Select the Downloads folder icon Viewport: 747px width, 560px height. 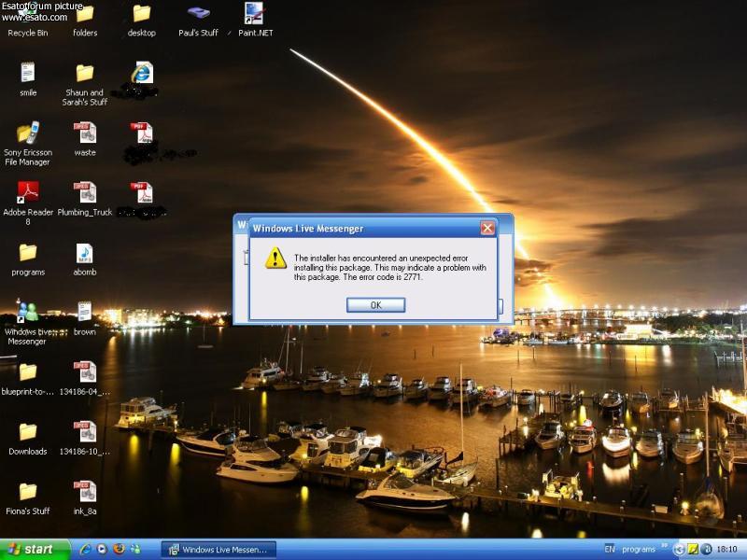pyautogui.click(x=28, y=438)
